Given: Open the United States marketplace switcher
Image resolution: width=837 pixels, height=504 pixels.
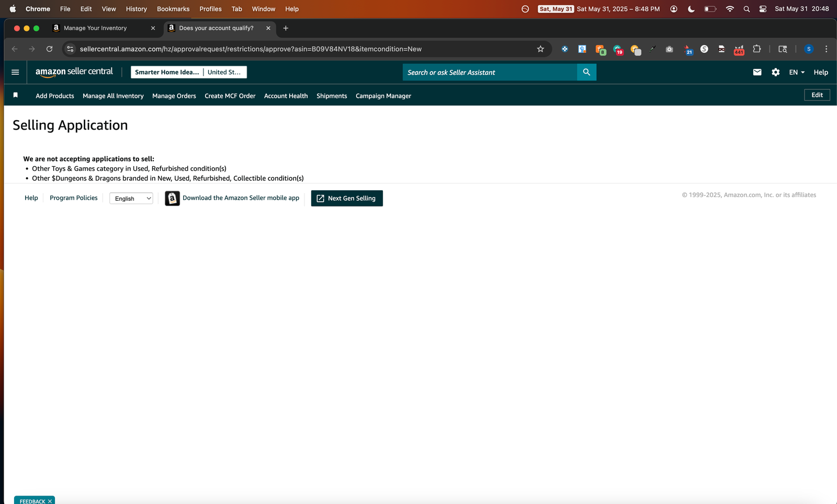Looking at the screenshot, I should [224, 72].
